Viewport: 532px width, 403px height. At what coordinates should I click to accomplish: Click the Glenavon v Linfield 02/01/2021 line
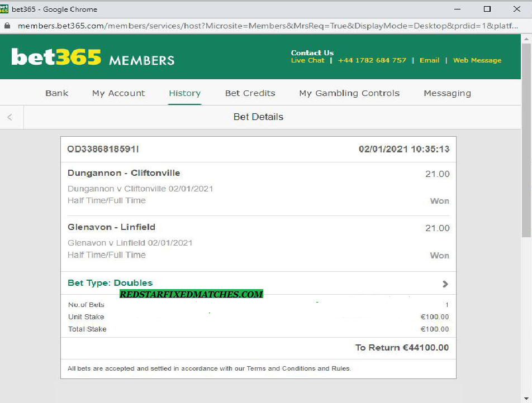[x=130, y=243]
